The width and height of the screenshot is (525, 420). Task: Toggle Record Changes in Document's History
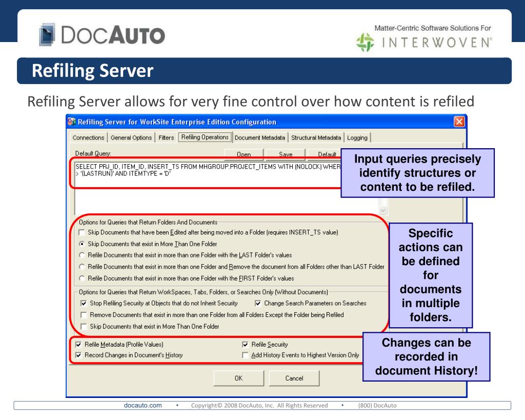(78, 355)
